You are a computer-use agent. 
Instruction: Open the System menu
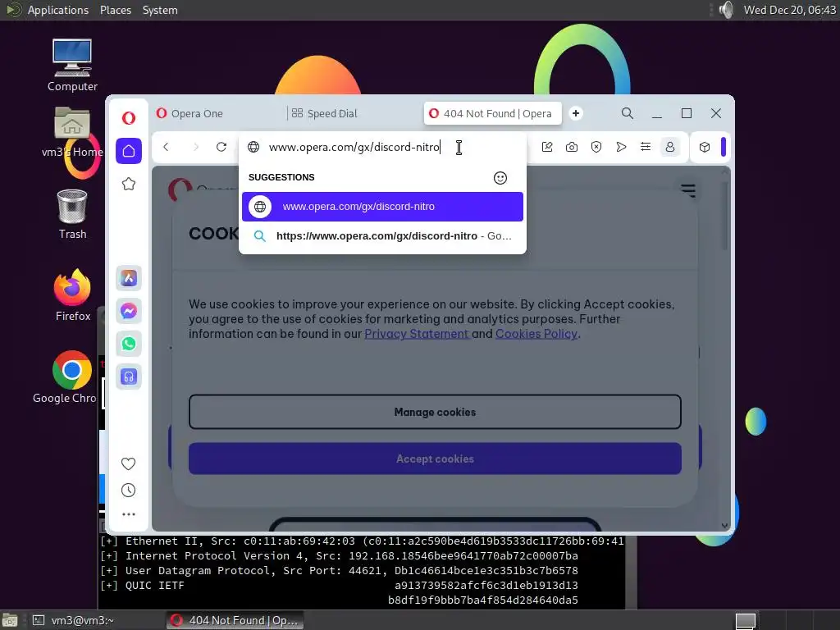coord(160,10)
